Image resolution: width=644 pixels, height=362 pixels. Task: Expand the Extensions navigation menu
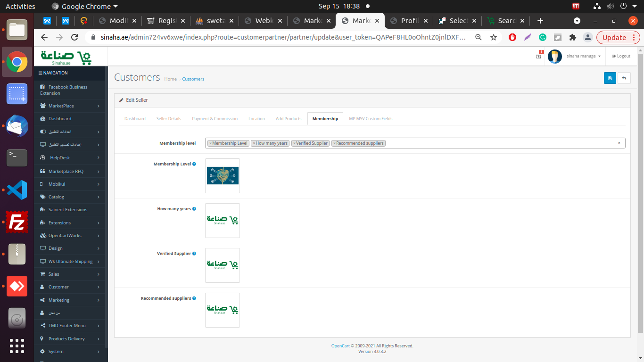pos(69,223)
